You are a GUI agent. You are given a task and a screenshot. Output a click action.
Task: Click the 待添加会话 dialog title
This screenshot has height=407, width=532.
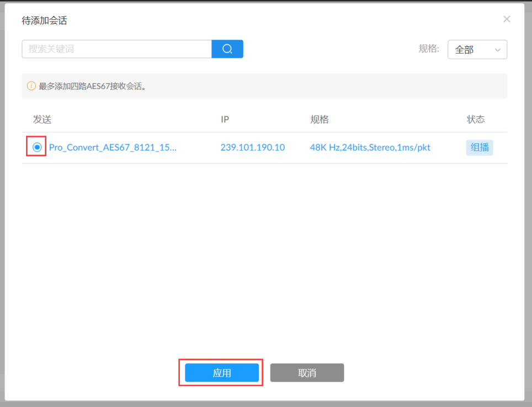click(44, 21)
